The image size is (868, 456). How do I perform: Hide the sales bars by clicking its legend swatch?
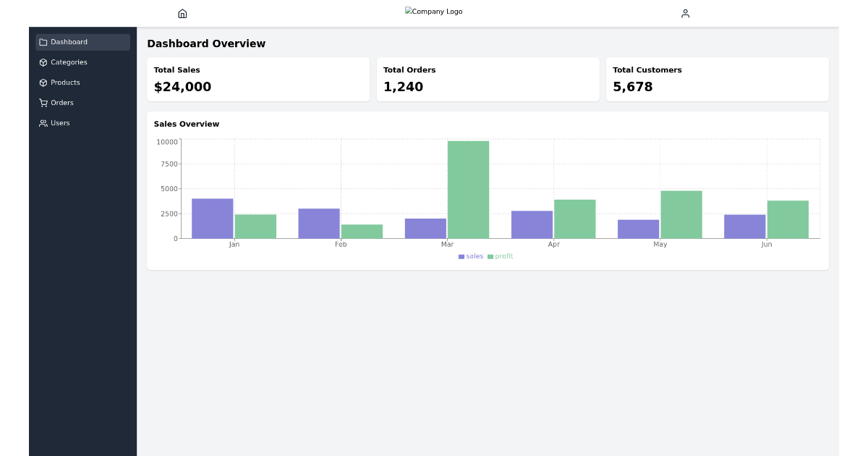click(461, 256)
